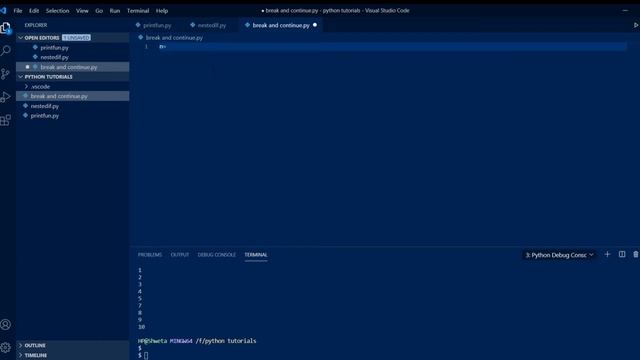The width and height of the screenshot is (640, 360).
Task: Collapse the Python Tutorials folder section
Action: [20, 77]
